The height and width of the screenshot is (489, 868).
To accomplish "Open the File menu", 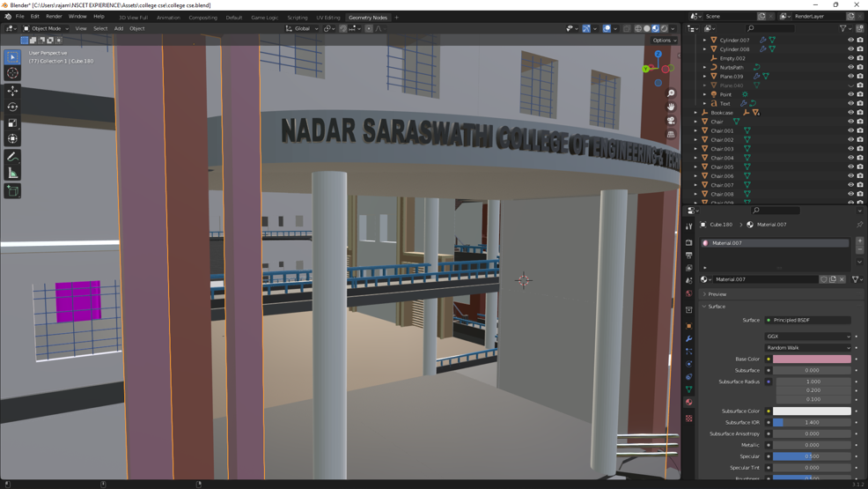I will point(20,17).
